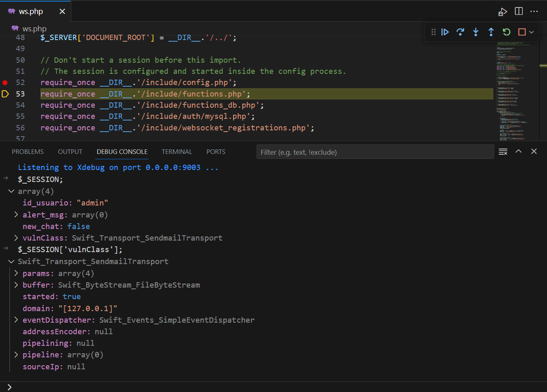
Task: Expand the alert_msg array entry
Action: (16, 215)
